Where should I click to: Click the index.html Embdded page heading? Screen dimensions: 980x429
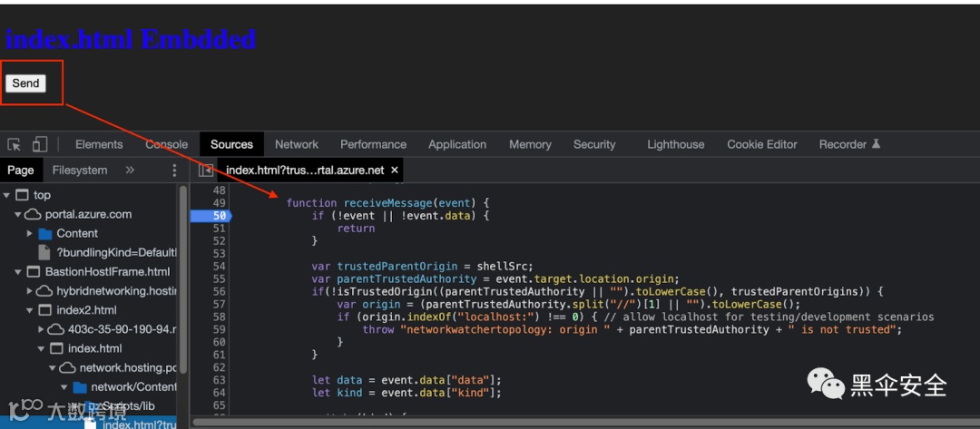pyautogui.click(x=130, y=39)
